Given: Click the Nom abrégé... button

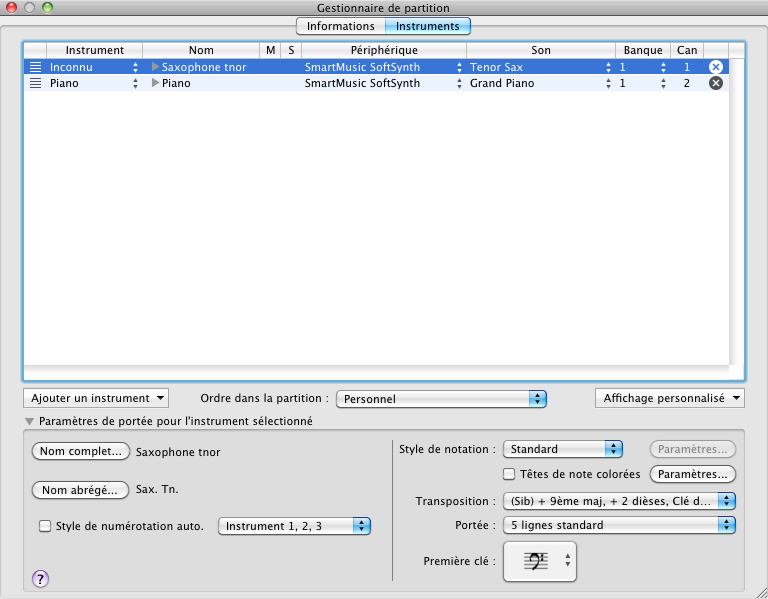Looking at the screenshot, I should [x=81, y=490].
